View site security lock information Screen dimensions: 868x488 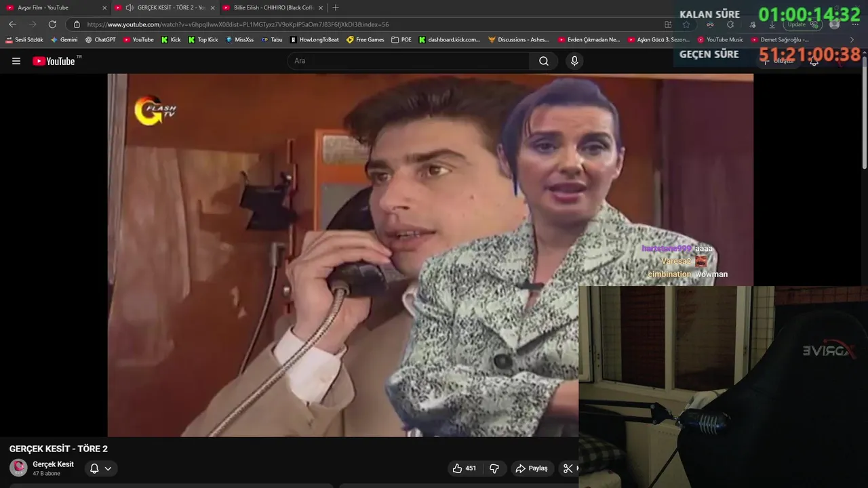coord(77,24)
